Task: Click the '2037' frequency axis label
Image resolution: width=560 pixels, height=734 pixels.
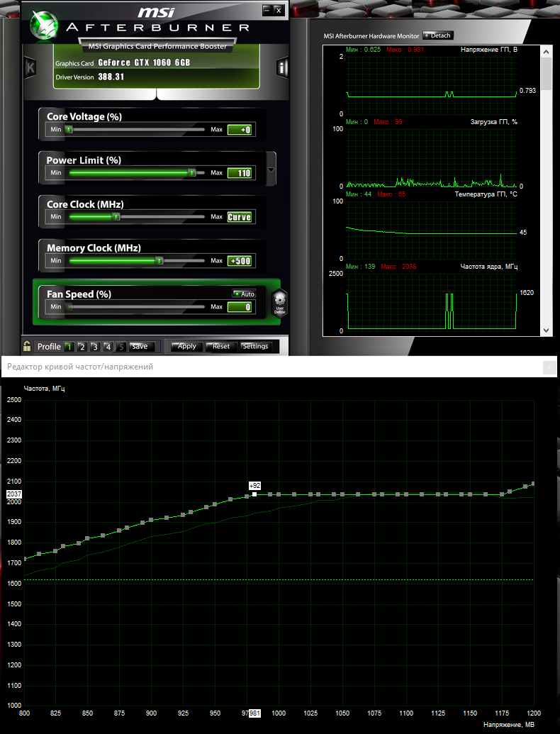Action: (x=14, y=494)
